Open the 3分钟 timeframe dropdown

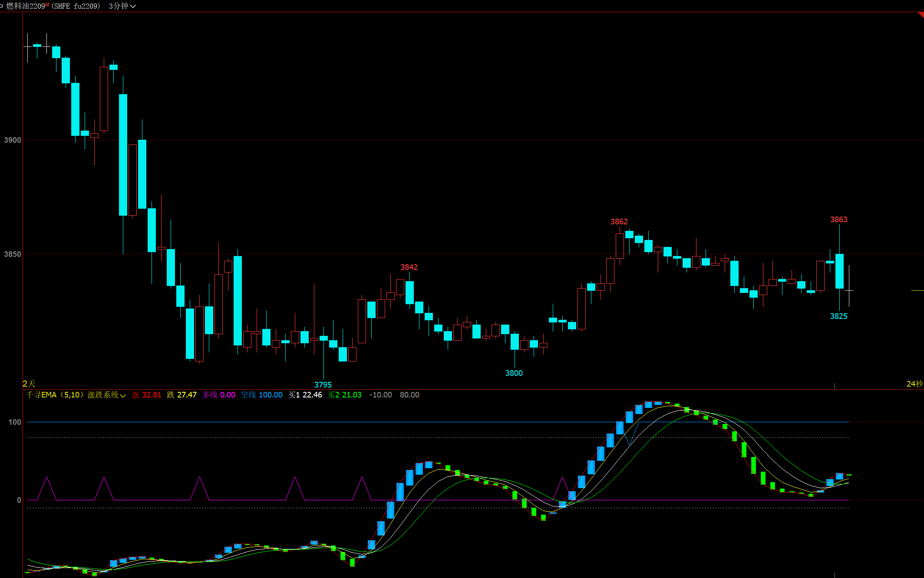122,6
